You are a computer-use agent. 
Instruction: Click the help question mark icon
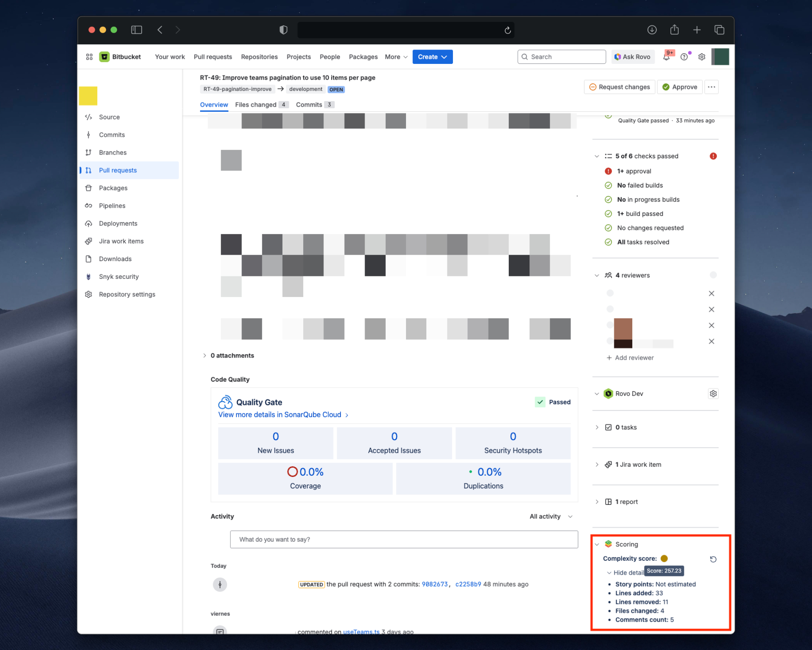point(684,57)
